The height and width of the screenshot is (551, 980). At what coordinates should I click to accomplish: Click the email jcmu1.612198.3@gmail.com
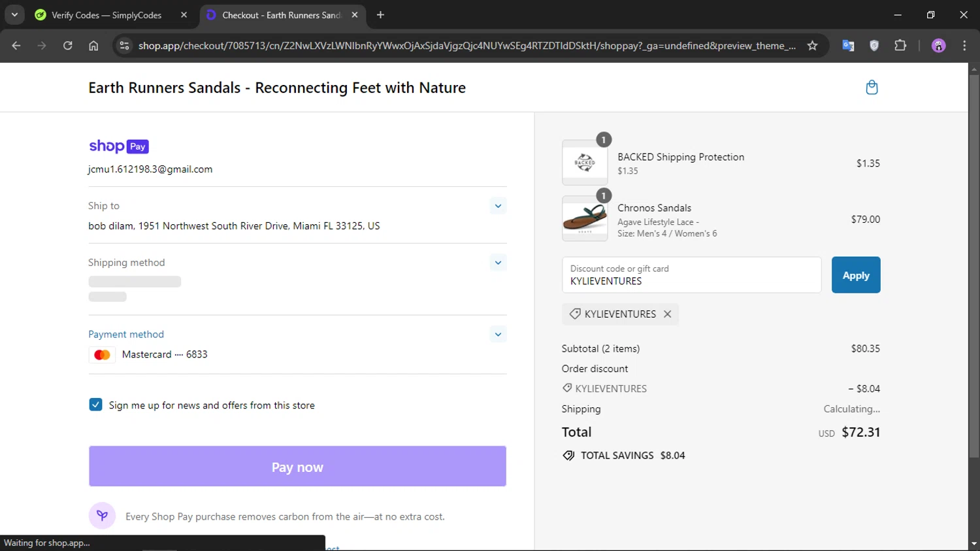(x=150, y=169)
